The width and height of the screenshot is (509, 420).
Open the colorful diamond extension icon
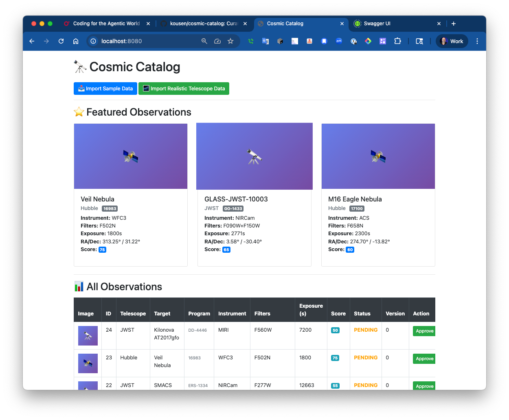[x=368, y=41]
